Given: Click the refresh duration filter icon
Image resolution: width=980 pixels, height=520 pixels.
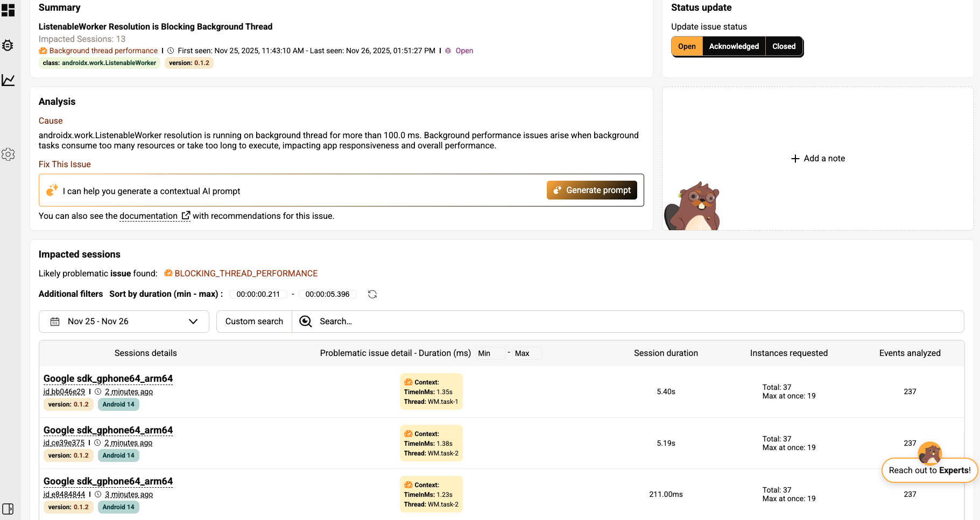Looking at the screenshot, I should (x=372, y=294).
